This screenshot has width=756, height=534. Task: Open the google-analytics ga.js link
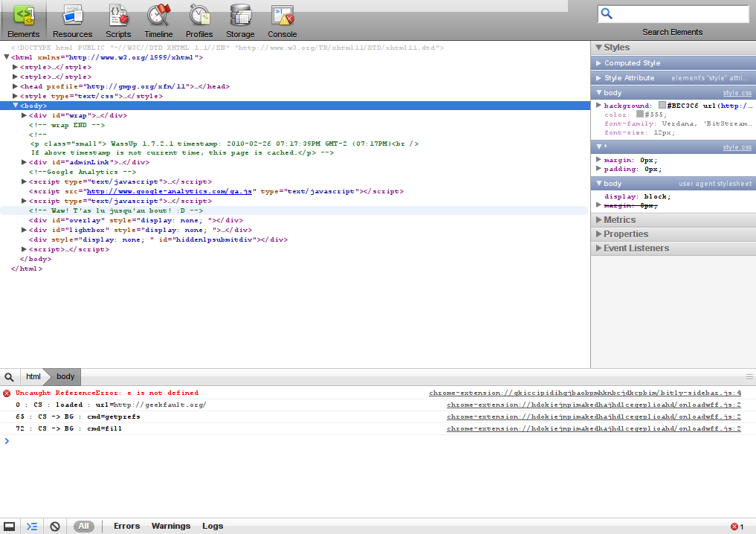tap(171, 191)
